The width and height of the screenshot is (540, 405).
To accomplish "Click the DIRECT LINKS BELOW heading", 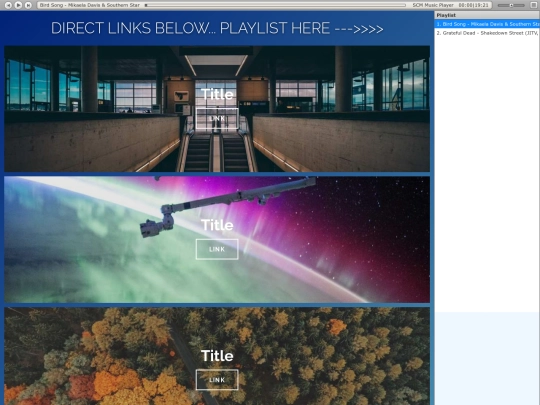I will click(217, 28).
